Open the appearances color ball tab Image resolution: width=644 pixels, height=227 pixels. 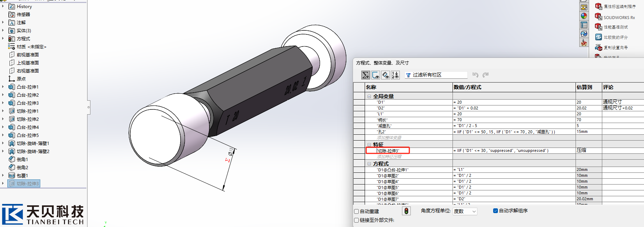(x=584, y=16)
